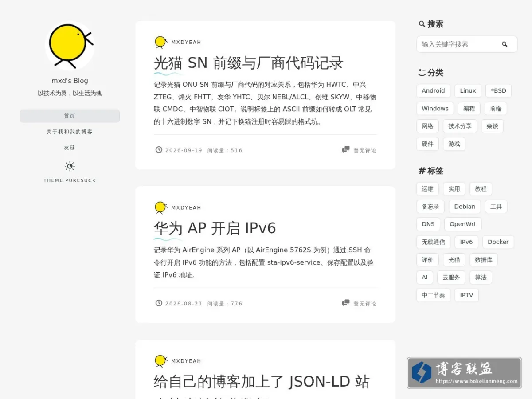Filter by the Debian tag
Viewport: 532px width, 399px height.
coord(465,207)
